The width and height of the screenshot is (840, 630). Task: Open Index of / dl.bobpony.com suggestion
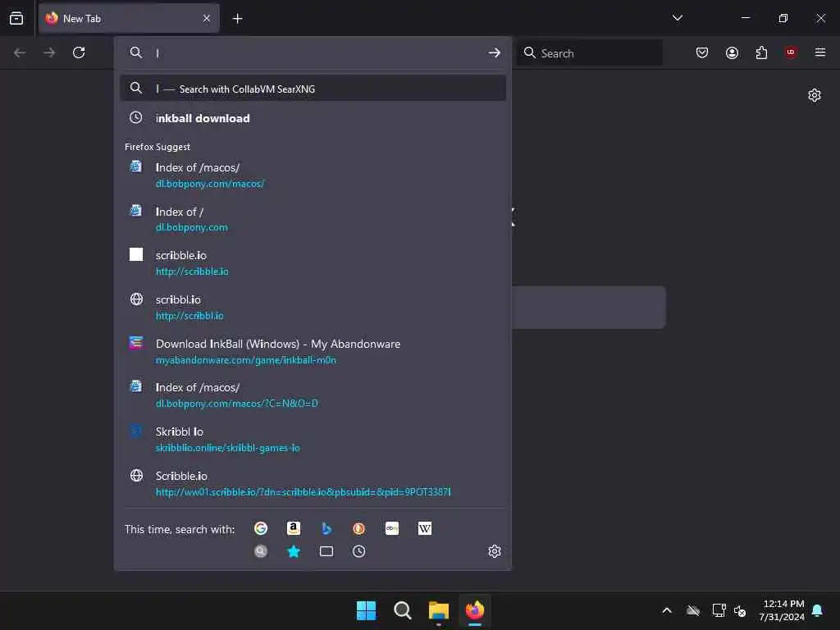click(313, 219)
